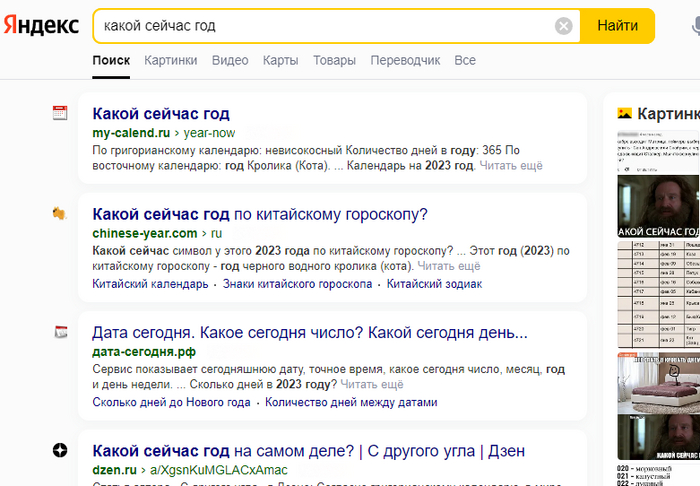Open the Знаки китайского гороскопа sitelink
Screen dimensions: 700x486
point(297,284)
